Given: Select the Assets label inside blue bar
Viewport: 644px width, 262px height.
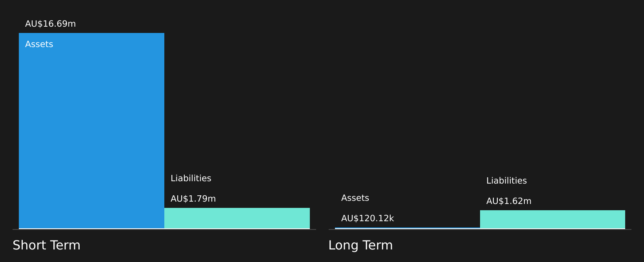Looking at the screenshot, I should click(39, 44).
